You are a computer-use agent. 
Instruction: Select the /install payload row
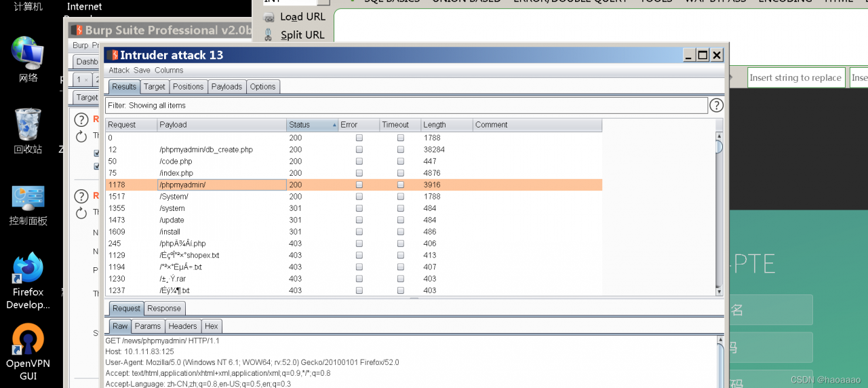[x=353, y=231]
